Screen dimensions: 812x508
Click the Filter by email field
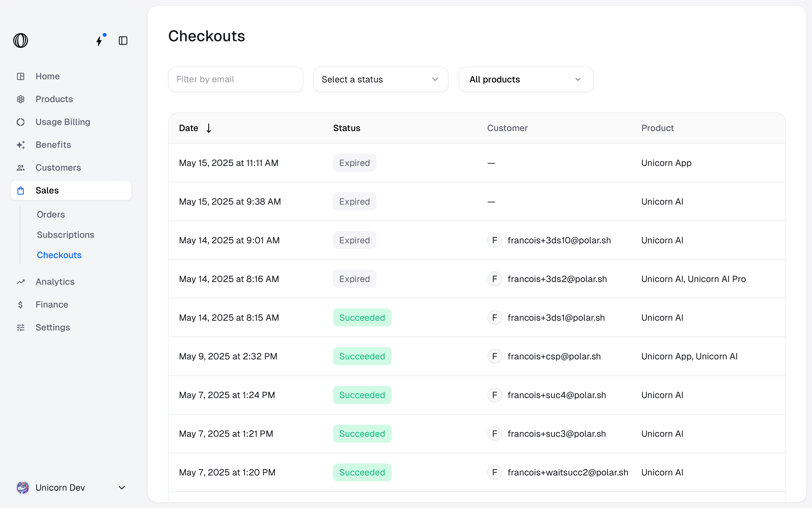[235, 79]
